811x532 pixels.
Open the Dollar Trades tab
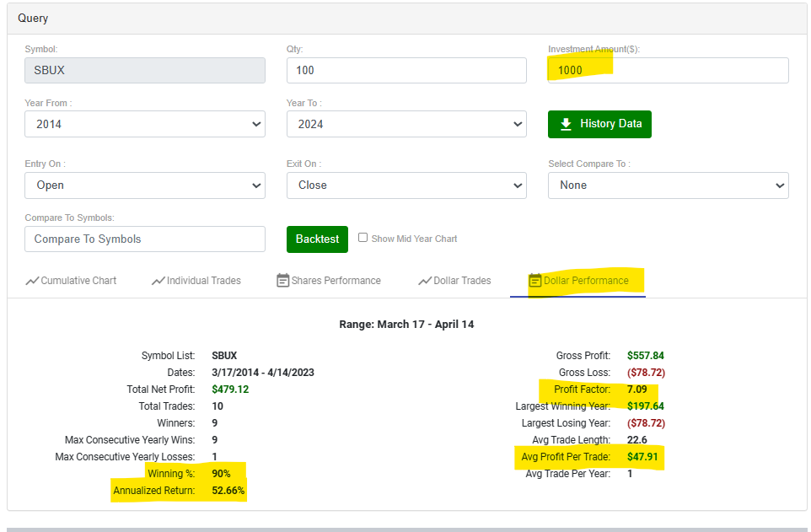click(x=454, y=281)
